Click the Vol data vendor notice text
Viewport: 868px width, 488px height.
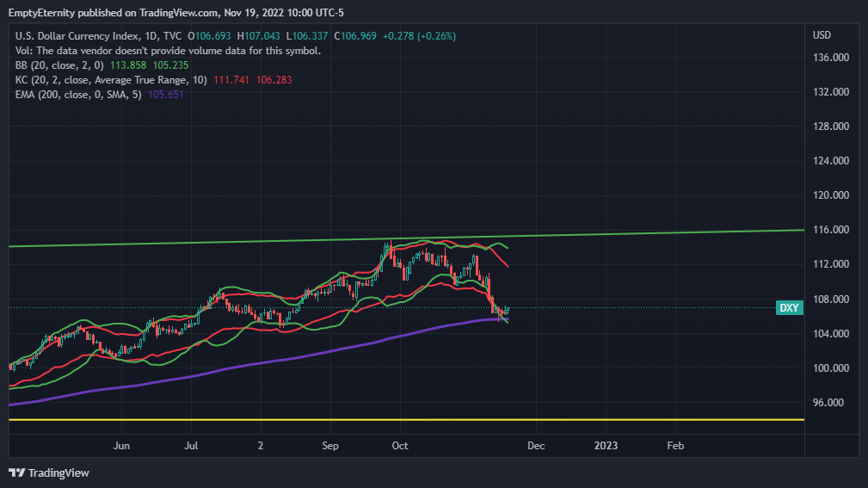(x=168, y=51)
